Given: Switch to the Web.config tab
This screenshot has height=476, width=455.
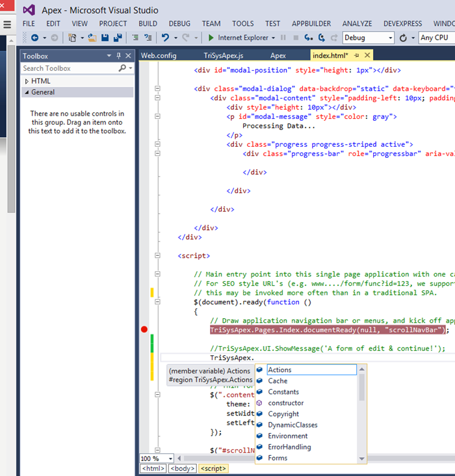Looking at the screenshot, I should click(159, 56).
